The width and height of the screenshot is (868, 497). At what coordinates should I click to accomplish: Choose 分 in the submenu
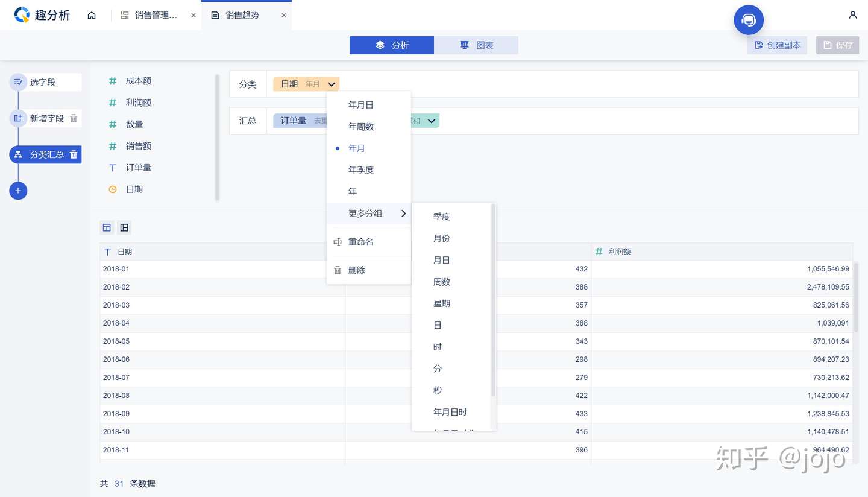(451, 369)
